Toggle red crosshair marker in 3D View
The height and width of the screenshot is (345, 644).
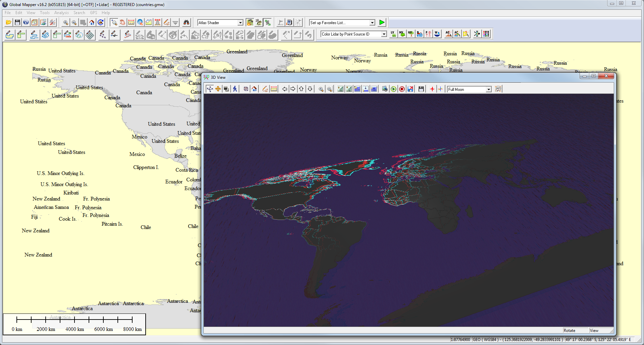tap(432, 89)
